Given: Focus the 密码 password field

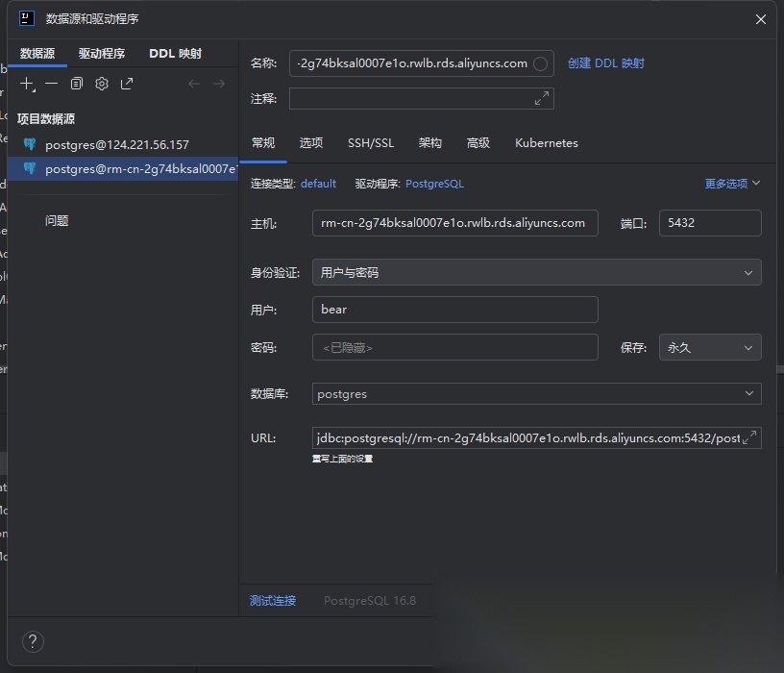Looking at the screenshot, I should (x=455, y=347).
